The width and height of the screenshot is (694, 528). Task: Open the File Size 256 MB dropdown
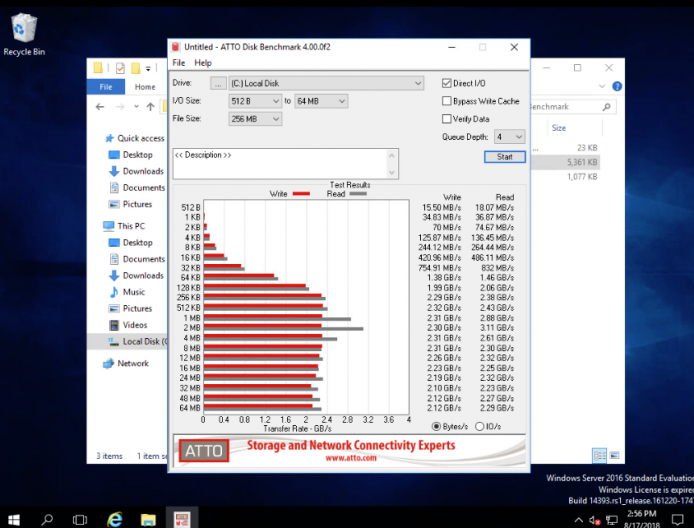255,119
